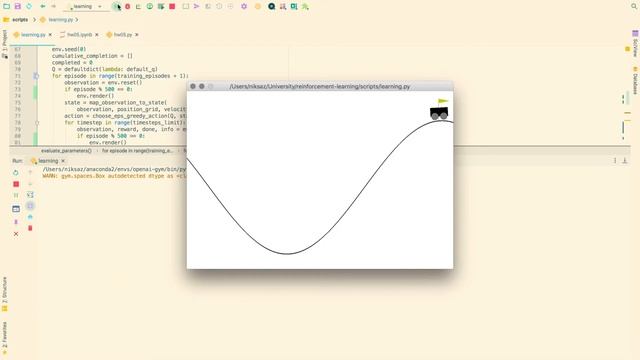Click the Search Everywhere magnifier at top right
Image resolution: width=640 pixels, height=360 pixels.
(x=634, y=7)
